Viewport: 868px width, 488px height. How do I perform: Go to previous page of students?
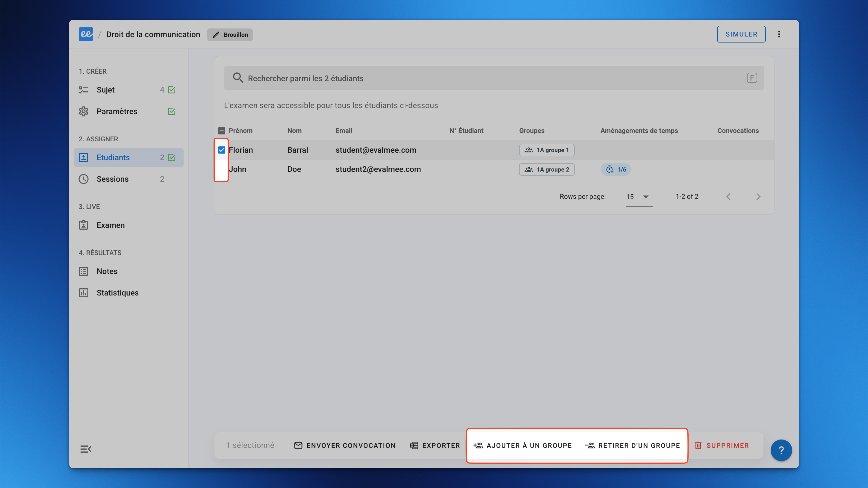tap(728, 197)
